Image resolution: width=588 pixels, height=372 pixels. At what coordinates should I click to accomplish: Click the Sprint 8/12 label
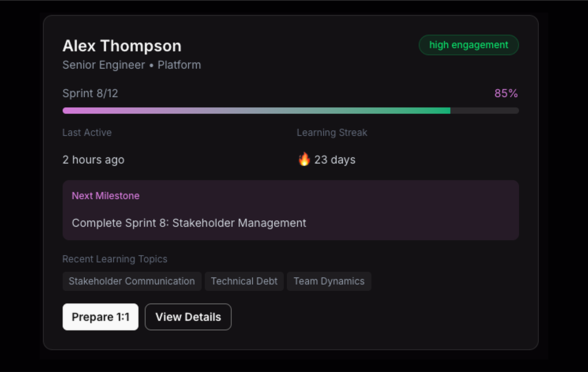tap(90, 93)
